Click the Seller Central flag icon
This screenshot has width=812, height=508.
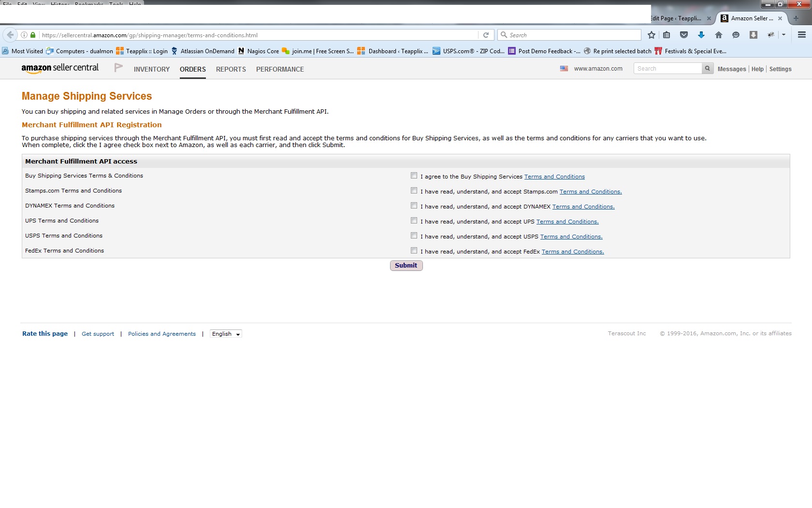tap(118, 67)
